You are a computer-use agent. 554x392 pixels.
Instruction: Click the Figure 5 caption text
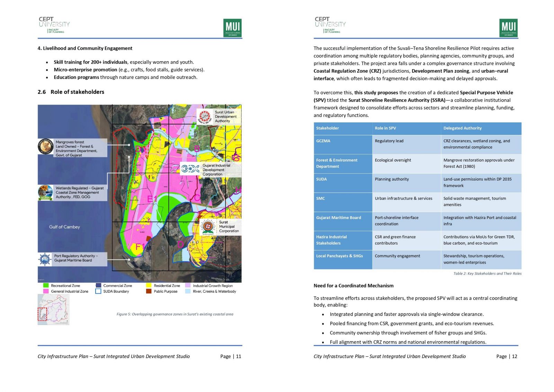click(175, 314)
